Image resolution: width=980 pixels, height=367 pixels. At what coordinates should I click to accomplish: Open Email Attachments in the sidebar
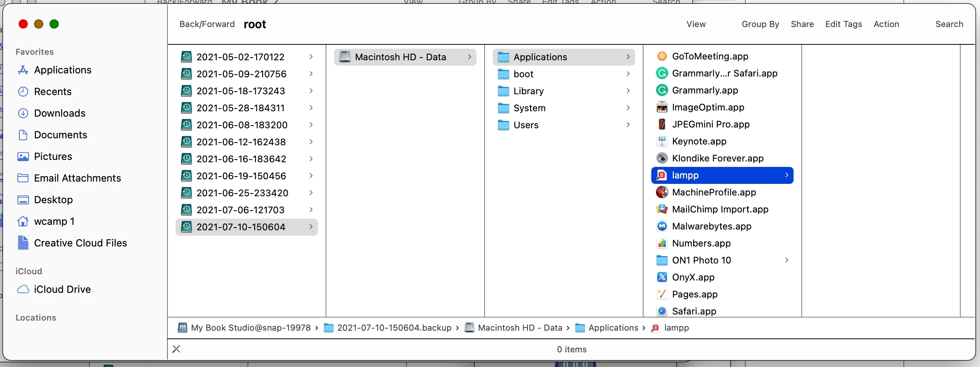pos(69,178)
